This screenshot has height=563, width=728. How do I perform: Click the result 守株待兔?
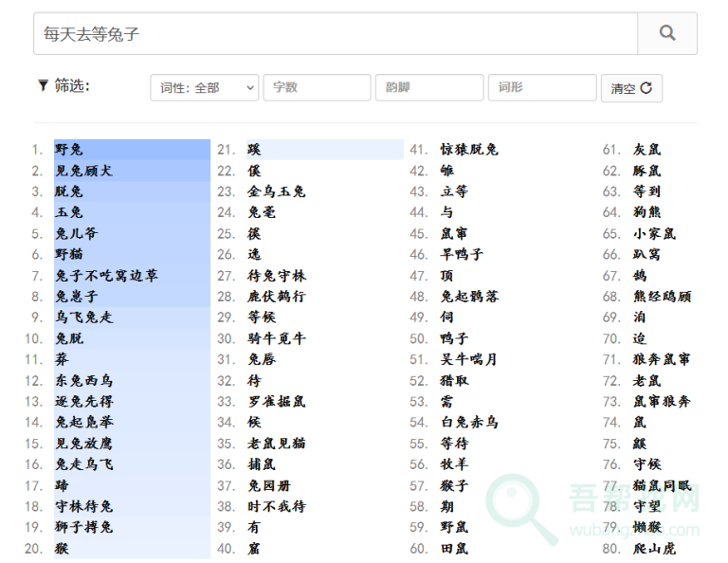[83, 506]
